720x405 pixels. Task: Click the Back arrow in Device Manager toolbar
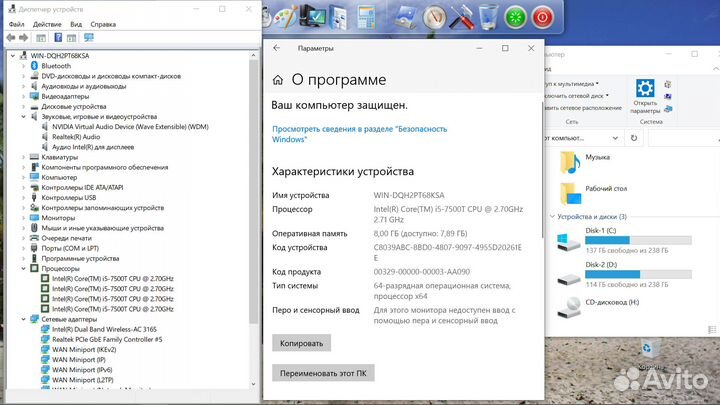(11, 38)
